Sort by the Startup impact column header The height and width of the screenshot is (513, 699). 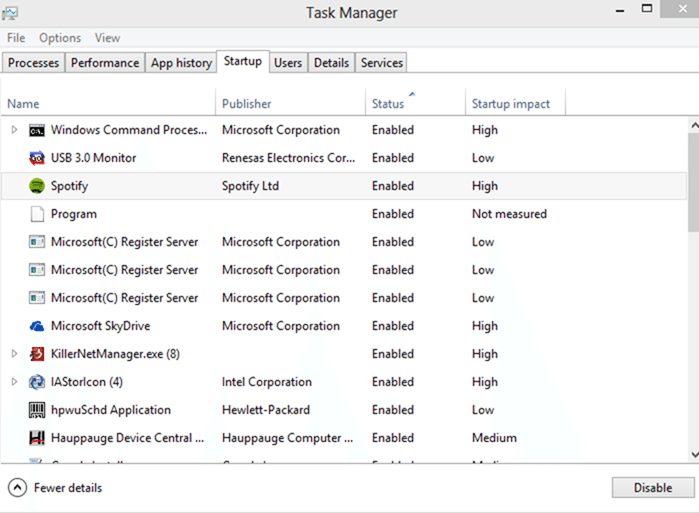(x=515, y=103)
